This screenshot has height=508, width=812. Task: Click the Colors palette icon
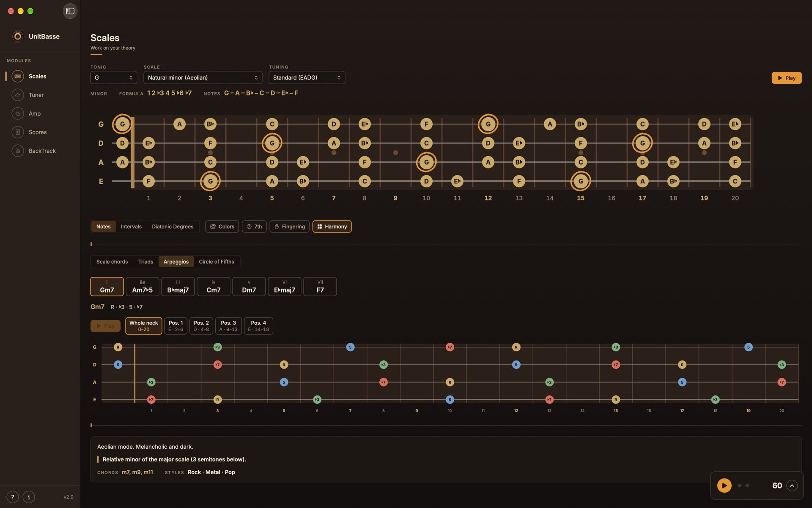coord(213,226)
